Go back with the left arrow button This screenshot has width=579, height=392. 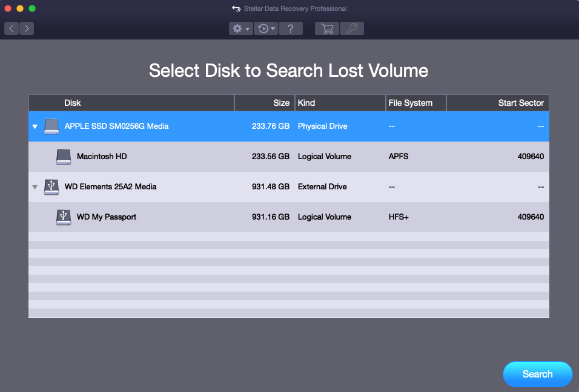point(12,28)
